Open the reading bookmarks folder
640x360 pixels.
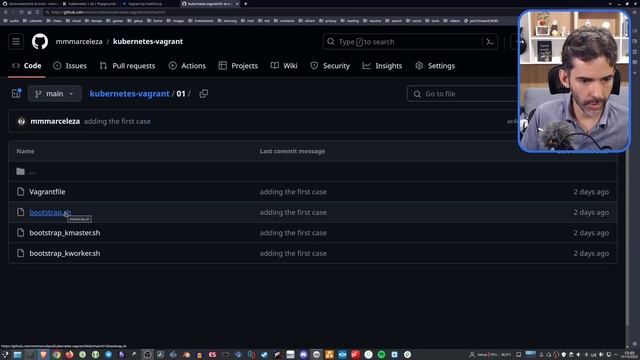point(350,20)
